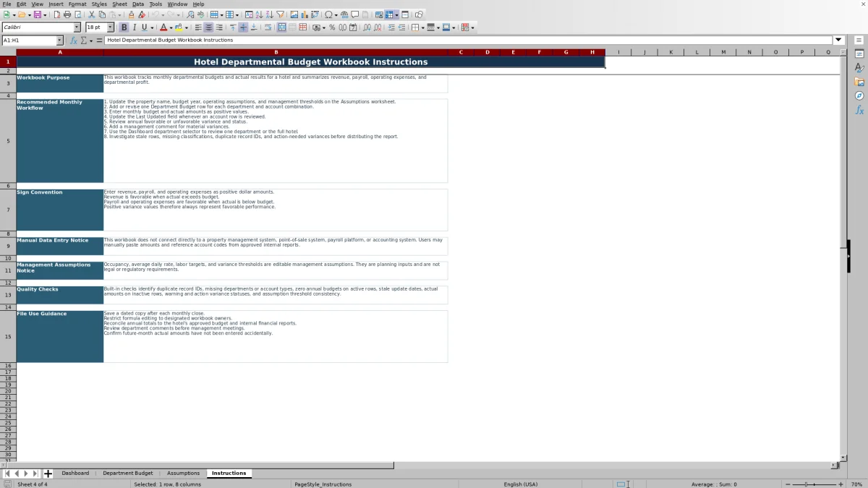Click Insert Chart icon
This screenshot has width=868, height=488.
[x=305, y=14]
